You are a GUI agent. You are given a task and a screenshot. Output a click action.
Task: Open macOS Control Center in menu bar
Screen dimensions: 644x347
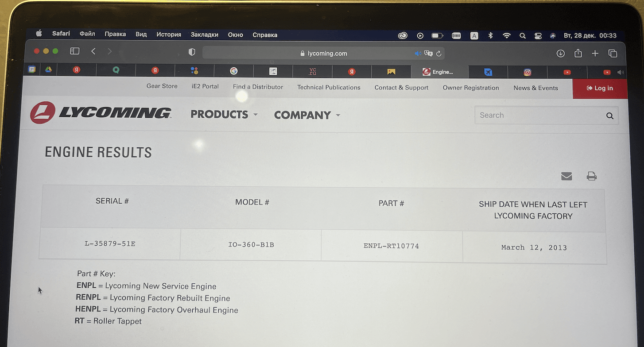(538, 36)
